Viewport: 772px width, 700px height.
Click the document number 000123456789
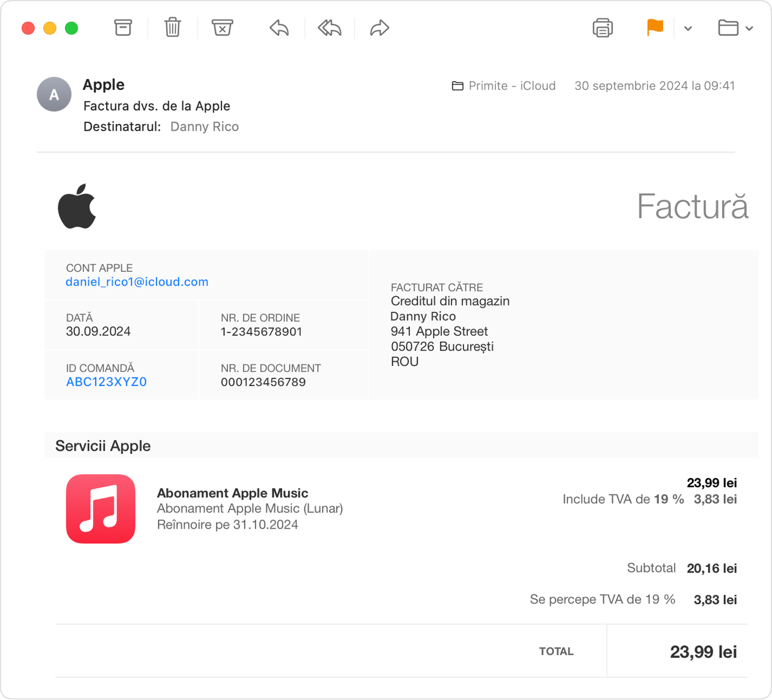263,382
